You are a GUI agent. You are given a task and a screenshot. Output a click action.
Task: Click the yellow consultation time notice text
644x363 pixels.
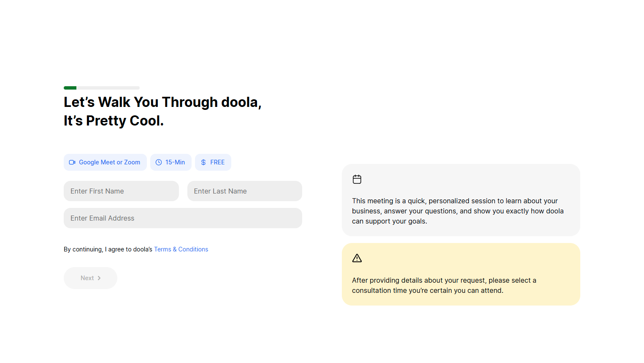[x=444, y=285]
